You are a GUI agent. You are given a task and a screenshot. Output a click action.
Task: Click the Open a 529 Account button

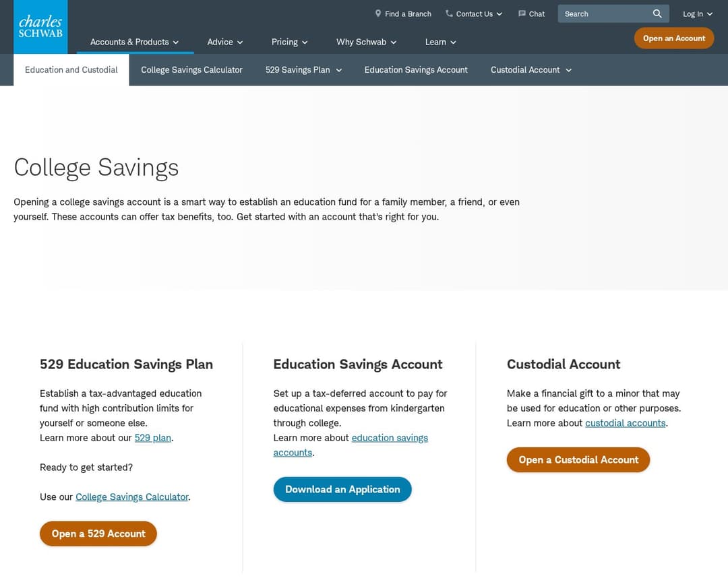[x=98, y=533]
